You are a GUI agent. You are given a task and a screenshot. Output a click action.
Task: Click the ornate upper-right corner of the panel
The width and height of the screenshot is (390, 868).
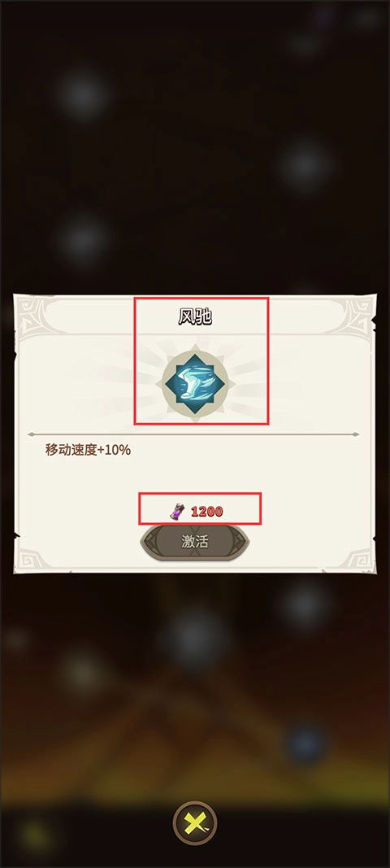pos(354,316)
